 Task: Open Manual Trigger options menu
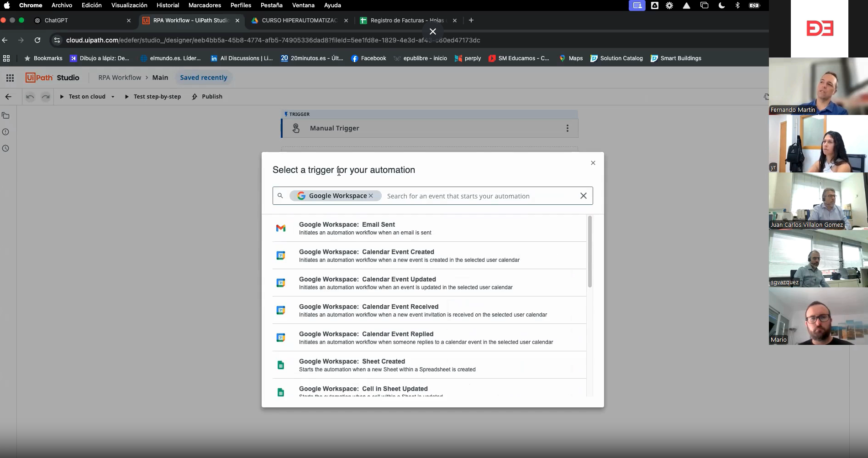568,128
